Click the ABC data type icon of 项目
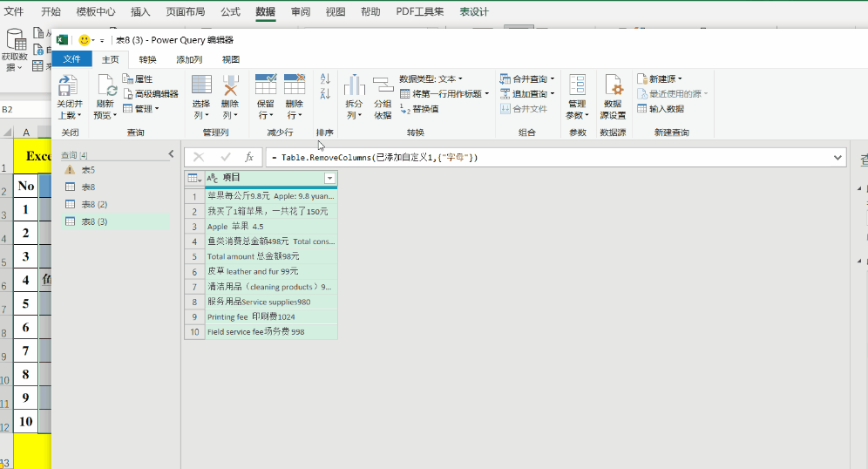Image resolution: width=868 pixels, height=469 pixels. [x=212, y=178]
